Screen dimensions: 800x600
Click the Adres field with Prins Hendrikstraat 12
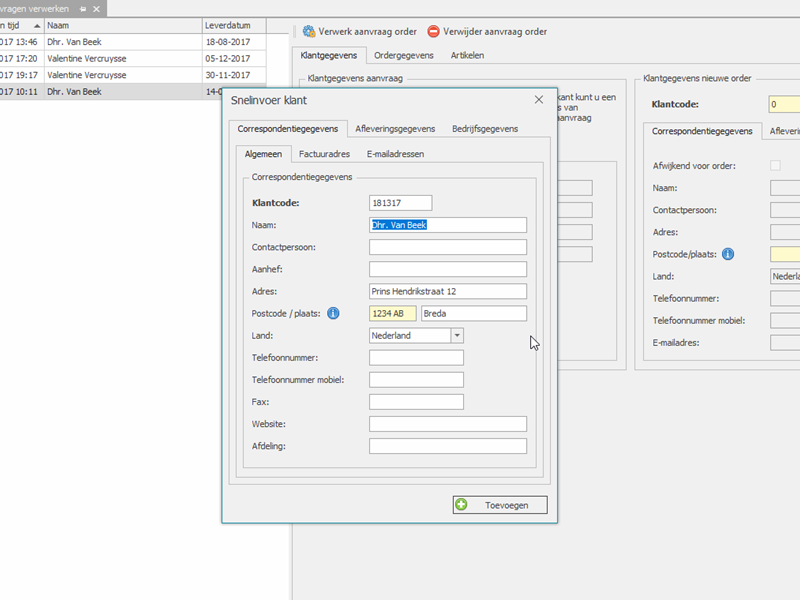[447, 292]
